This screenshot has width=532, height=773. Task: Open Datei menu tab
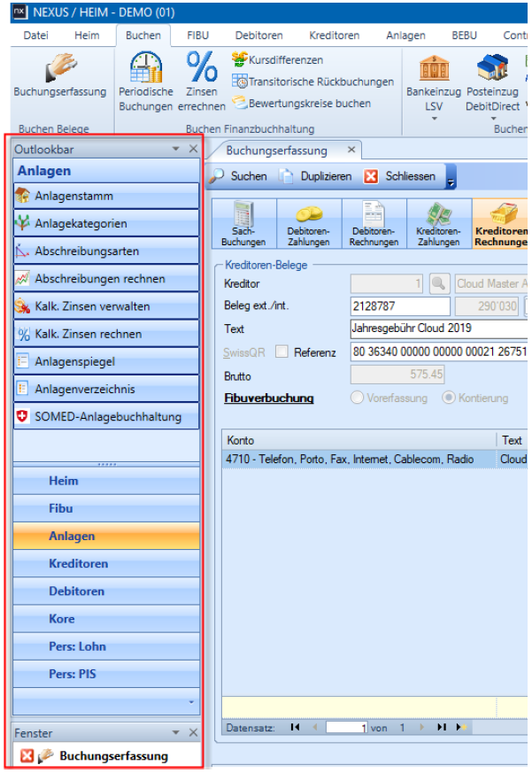[36, 35]
